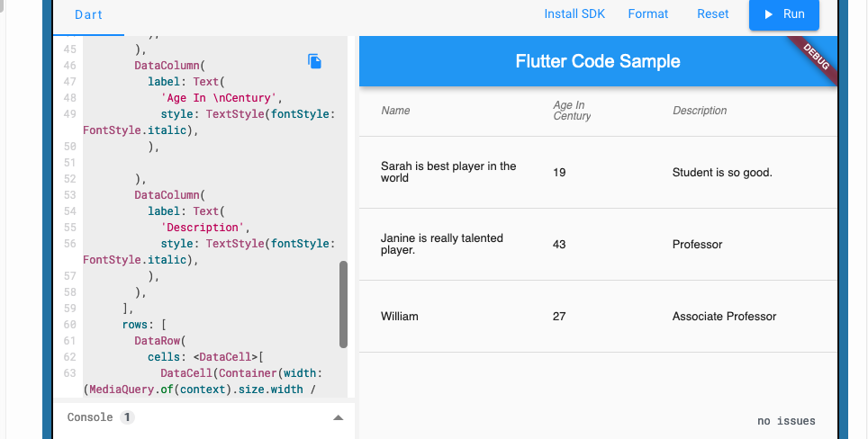Click the Description column header
The width and height of the screenshot is (868, 439).
click(x=700, y=111)
